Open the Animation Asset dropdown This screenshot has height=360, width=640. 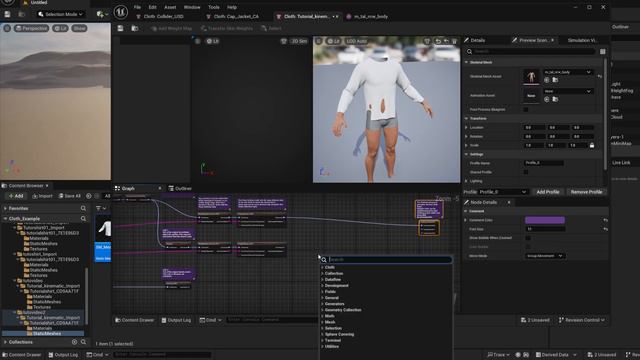tap(567, 91)
